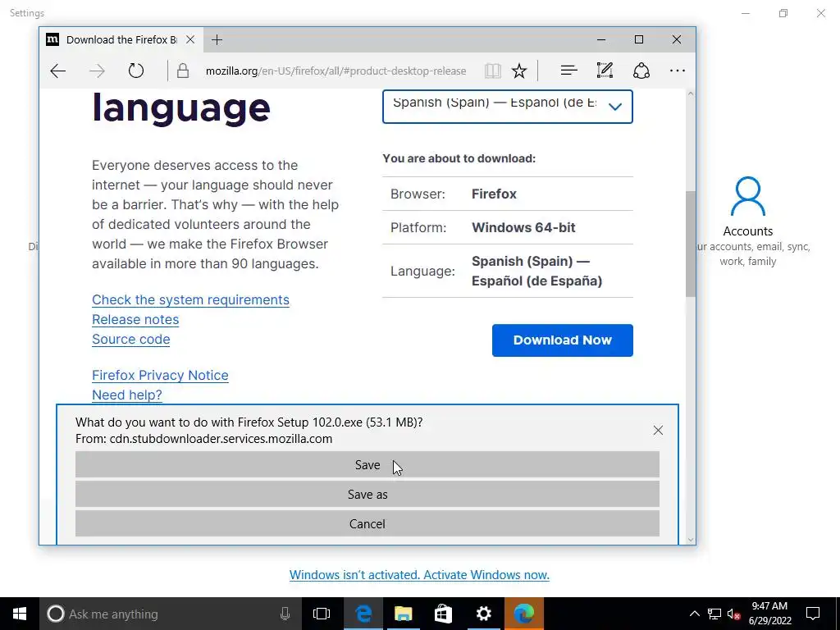Open the Firefox Privacy Notice link
840x630 pixels.
(160, 375)
